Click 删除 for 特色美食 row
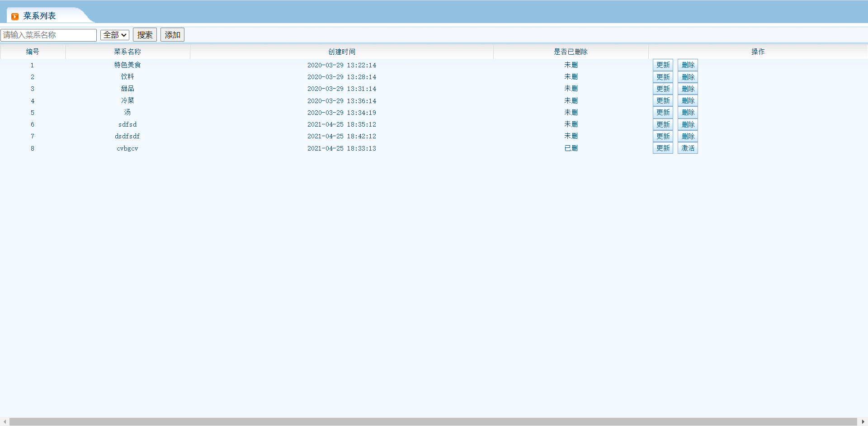The width and height of the screenshot is (868, 426). coord(688,65)
